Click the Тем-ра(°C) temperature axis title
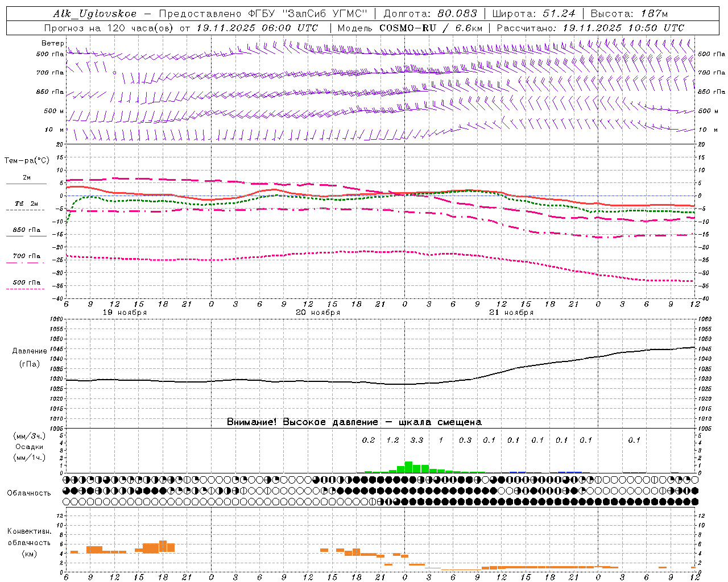Image resolution: width=728 pixels, height=582 pixels. [27, 161]
